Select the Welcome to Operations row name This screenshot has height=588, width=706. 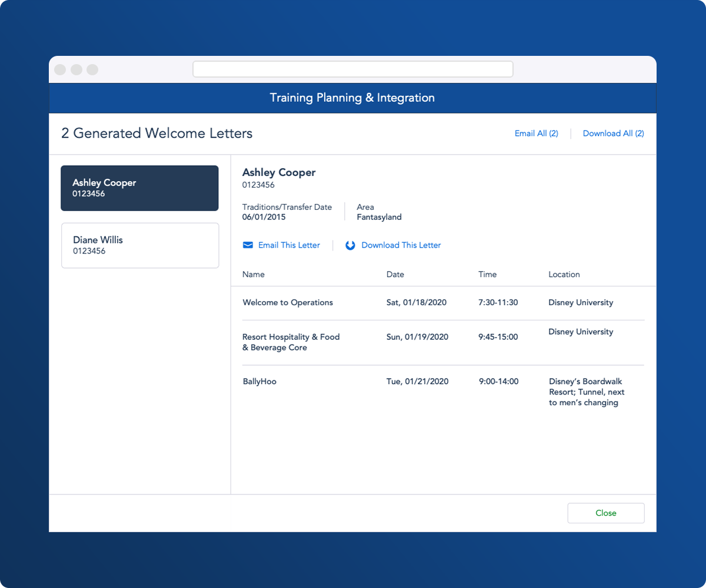click(288, 303)
